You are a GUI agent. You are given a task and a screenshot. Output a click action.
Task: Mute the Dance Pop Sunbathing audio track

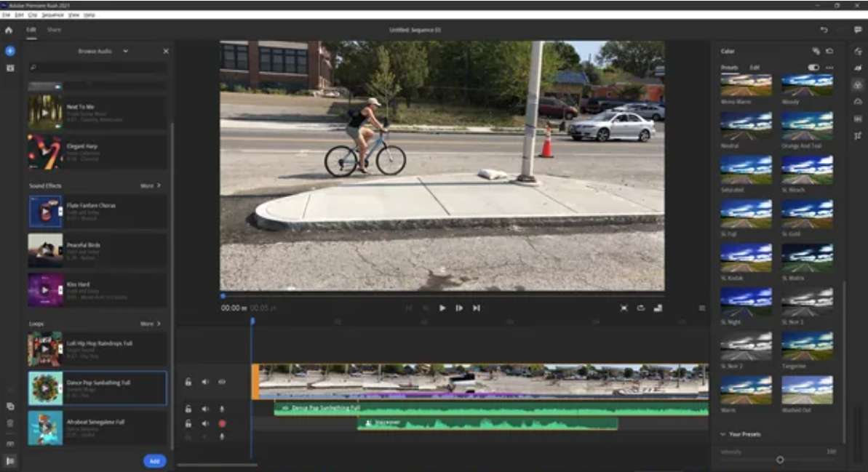(x=205, y=409)
